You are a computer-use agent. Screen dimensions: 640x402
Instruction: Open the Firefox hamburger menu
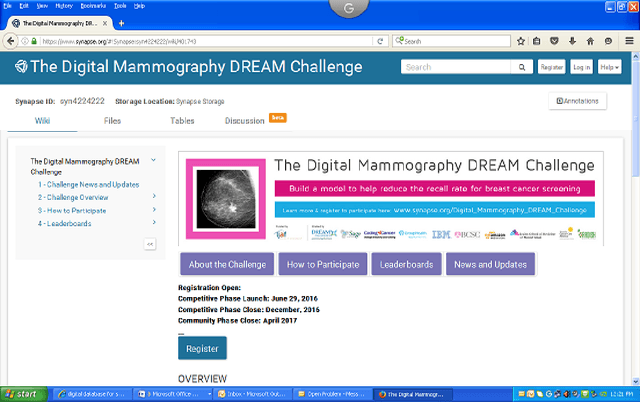[x=627, y=41]
